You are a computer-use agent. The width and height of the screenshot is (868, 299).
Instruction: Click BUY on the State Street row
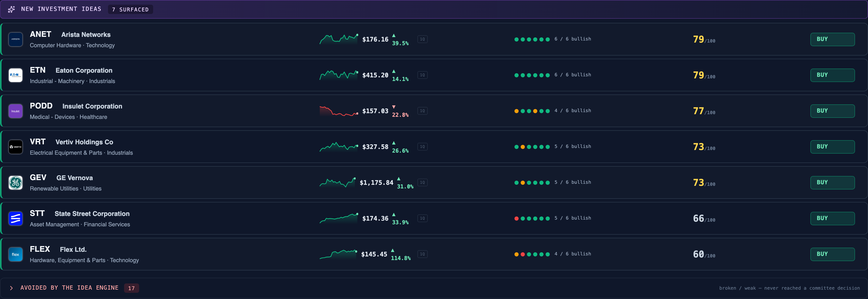coord(832,219)
